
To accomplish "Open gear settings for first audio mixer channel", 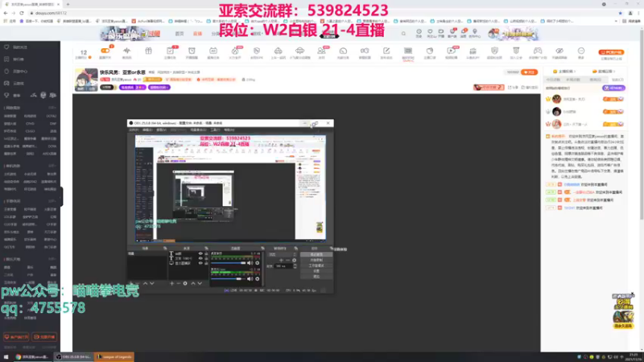I will (x=257, y=263).
